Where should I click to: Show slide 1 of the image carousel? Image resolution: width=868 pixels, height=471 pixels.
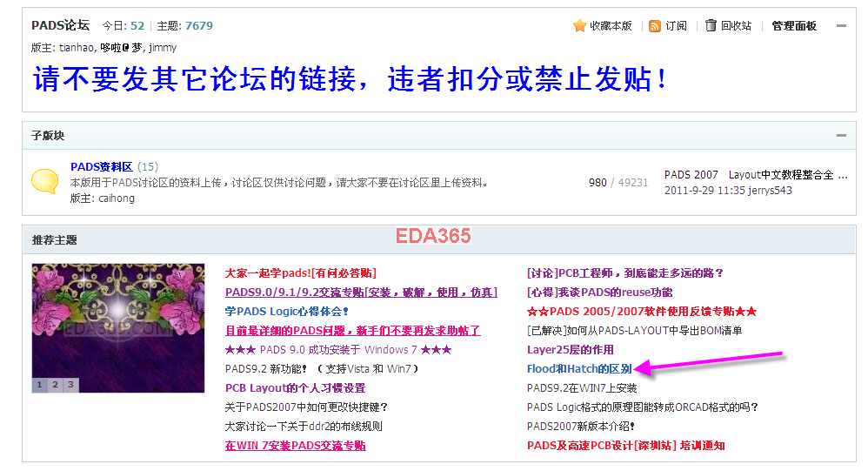39,385
